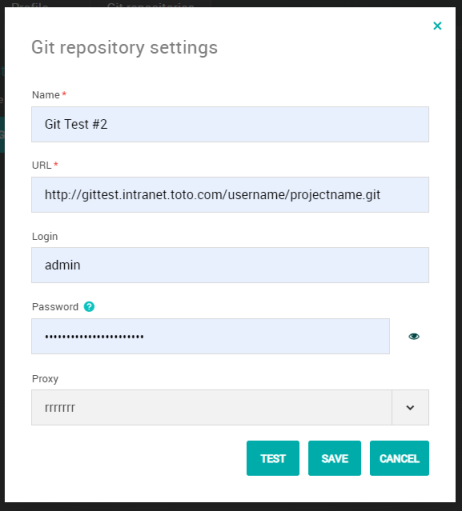Expand the Proxy dropdown arrow
This screenshot has width=462, height=511.
click(410, 407)
